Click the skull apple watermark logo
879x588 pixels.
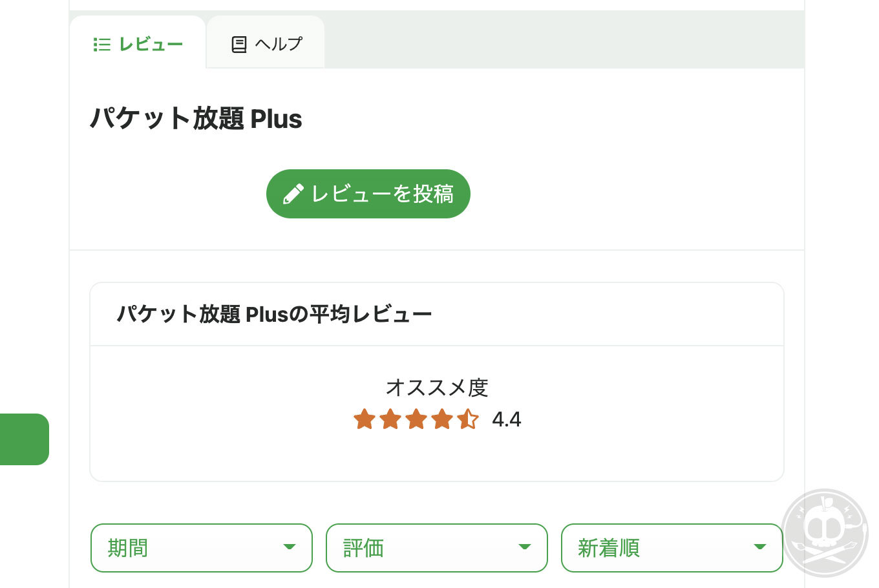pos(825,531)
